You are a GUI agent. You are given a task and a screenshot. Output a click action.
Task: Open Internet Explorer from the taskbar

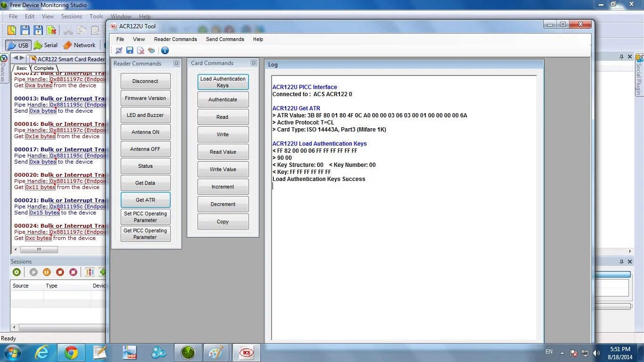(x=42, y=353)
